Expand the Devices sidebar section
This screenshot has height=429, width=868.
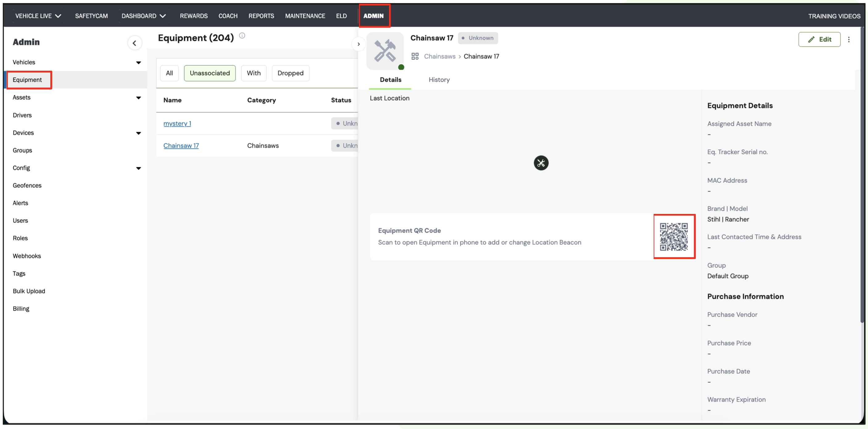point(138,133)
